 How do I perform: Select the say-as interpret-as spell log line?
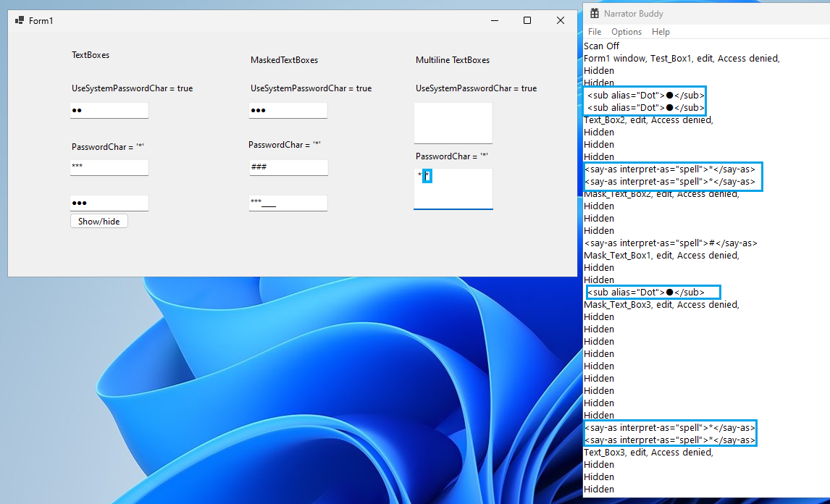tap(670, 169)
